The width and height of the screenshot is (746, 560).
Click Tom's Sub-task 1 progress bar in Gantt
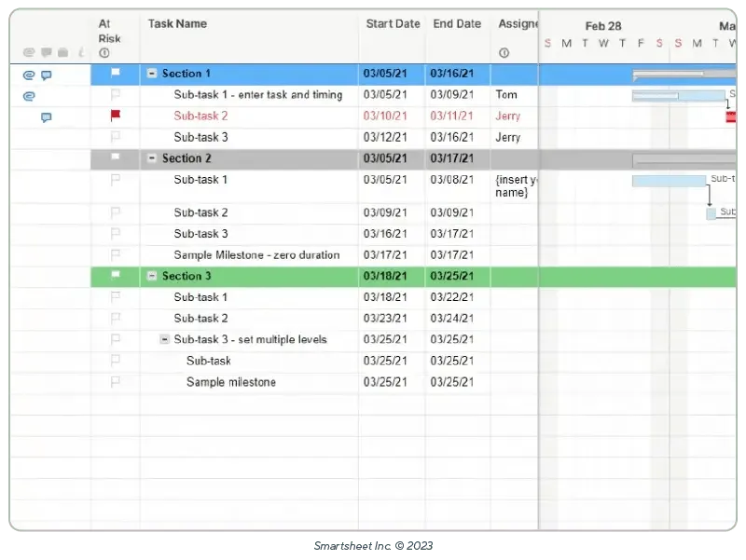click(x=679, y=96)
